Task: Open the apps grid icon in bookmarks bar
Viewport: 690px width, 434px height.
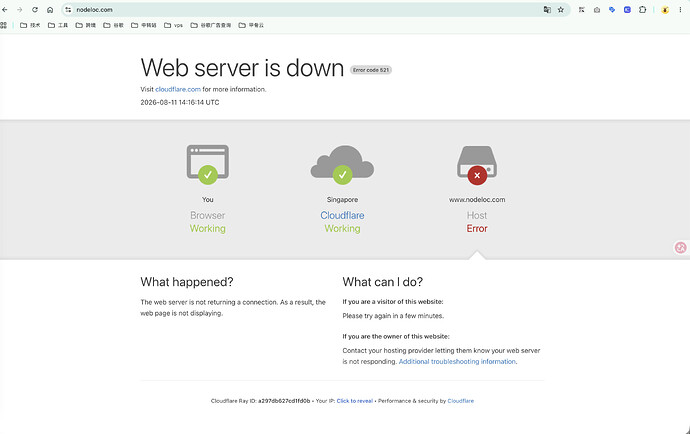Action: click(x=4, y=25)
